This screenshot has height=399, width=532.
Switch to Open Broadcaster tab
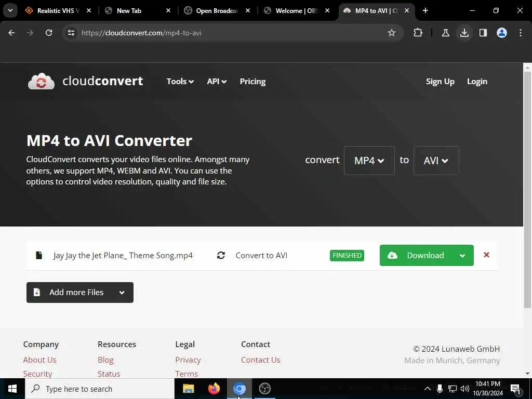tap(217, 11)
